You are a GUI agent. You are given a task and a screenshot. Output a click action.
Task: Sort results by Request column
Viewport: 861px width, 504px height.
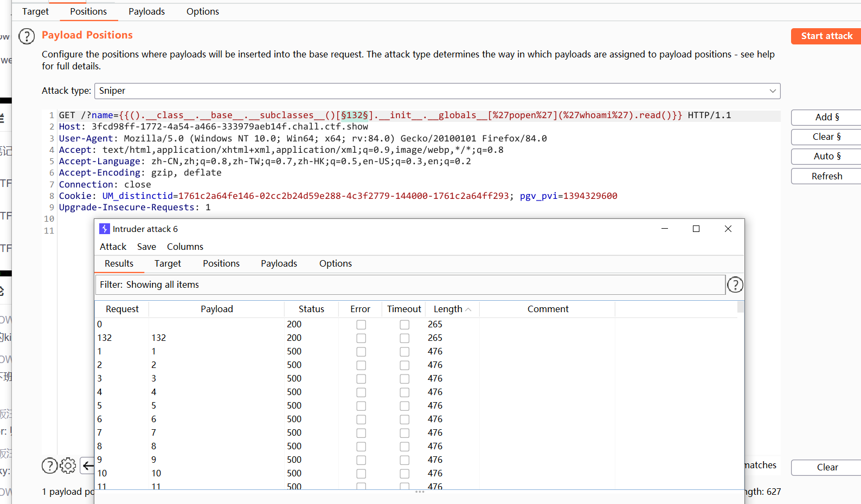coord(122,309)
